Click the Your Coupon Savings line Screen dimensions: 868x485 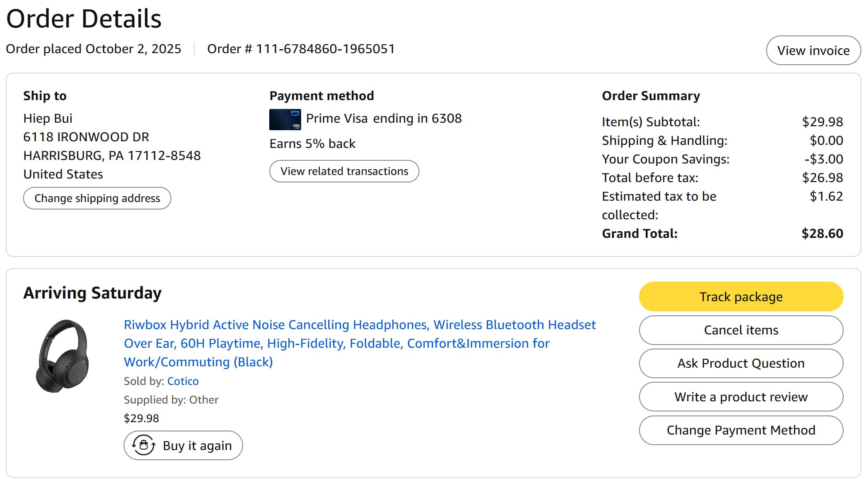722,159
